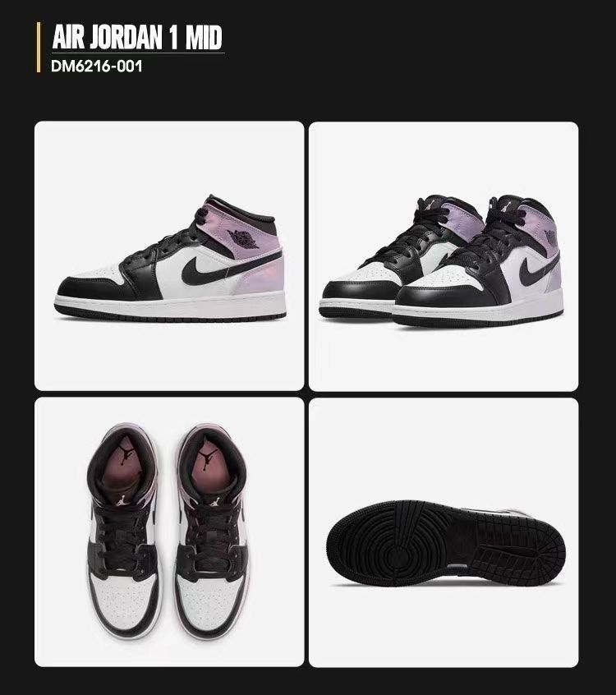This screenshot has height=695, width=616.
Task: Click the Wings logo on side-view shoe collar
Action: tap(243, 238)
